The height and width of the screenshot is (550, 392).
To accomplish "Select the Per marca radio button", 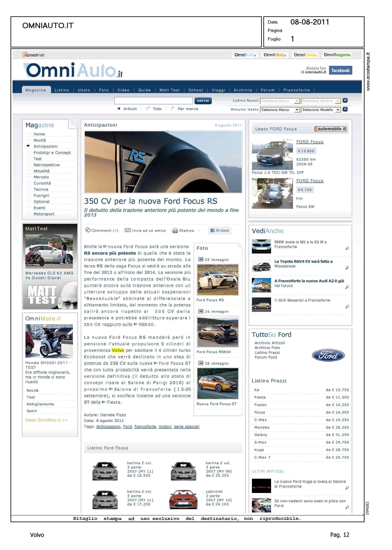I will pos(173,109).
